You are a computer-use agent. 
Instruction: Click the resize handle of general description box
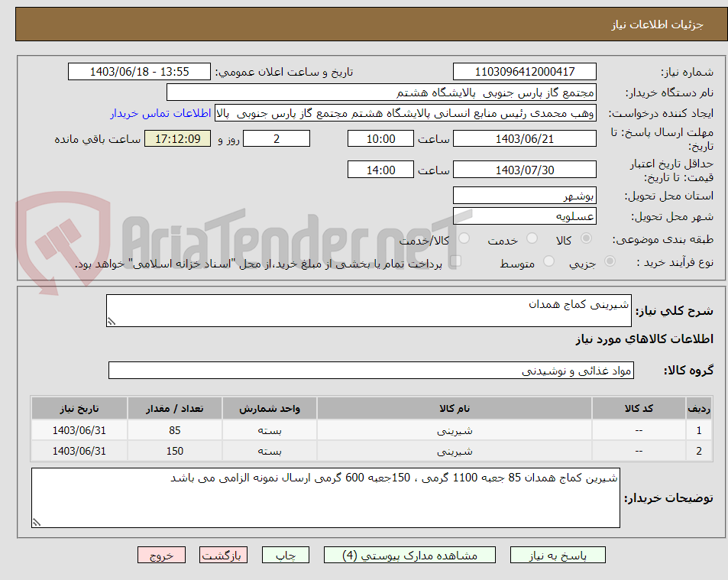pyautogui.click(x=112, y=322)
